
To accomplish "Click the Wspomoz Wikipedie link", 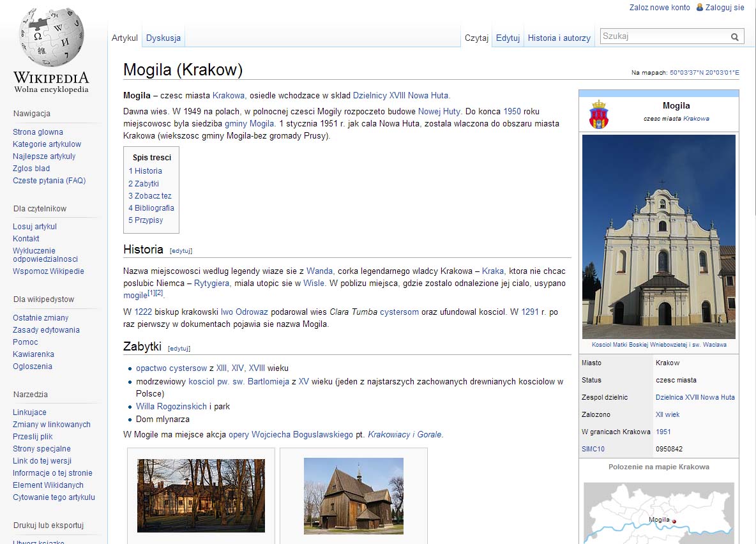I will pos(49,271).
